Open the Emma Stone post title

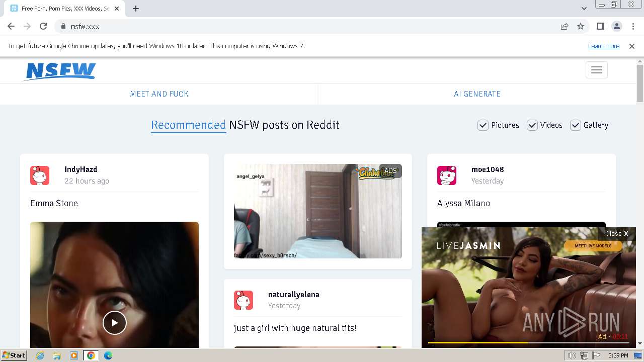click(x=54, y=204)
